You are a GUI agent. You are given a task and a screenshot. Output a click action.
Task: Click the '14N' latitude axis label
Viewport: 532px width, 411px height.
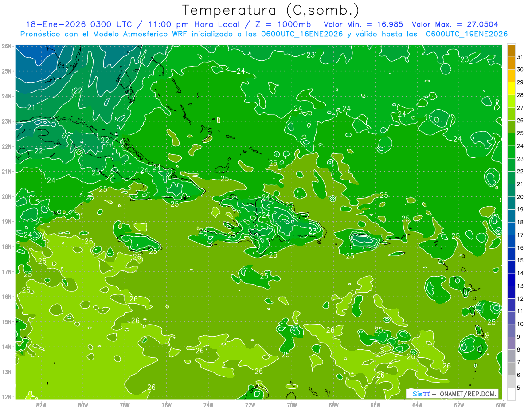(7, 347)
